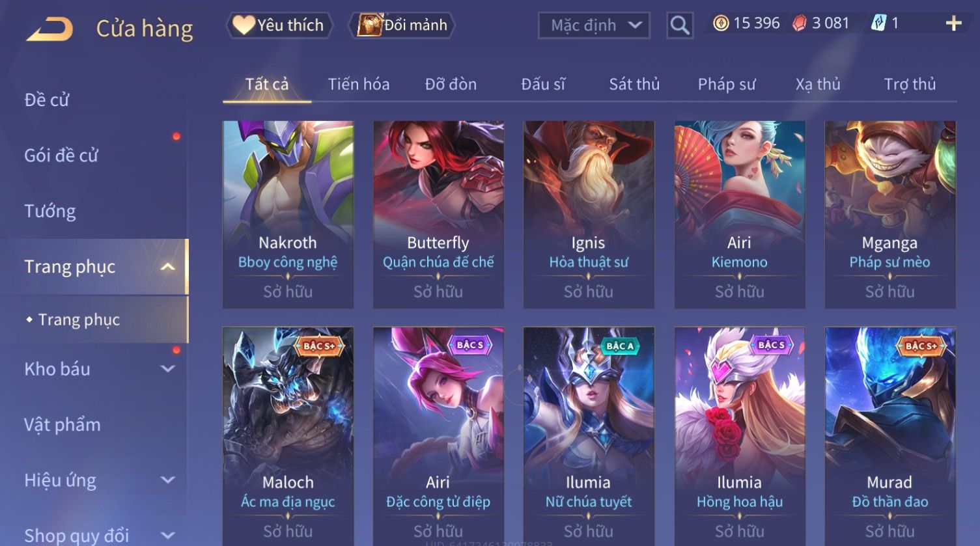Tap the gold coin balance icon
980x546 pixels.
point(720,23)
